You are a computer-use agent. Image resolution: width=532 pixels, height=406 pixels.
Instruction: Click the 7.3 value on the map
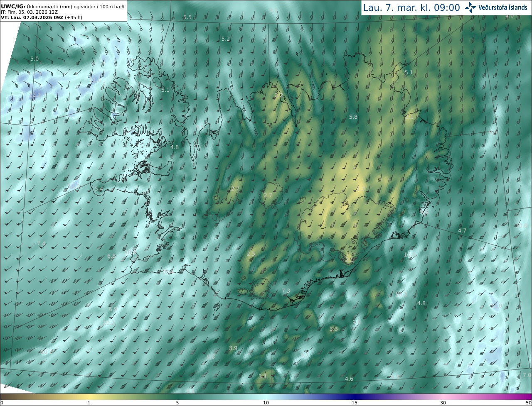click(x=286, y=291)
